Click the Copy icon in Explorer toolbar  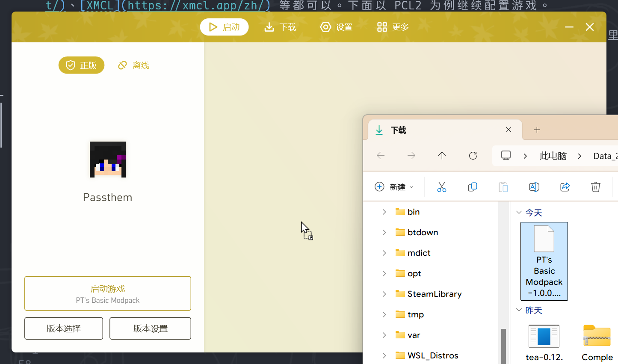[473, 187]
